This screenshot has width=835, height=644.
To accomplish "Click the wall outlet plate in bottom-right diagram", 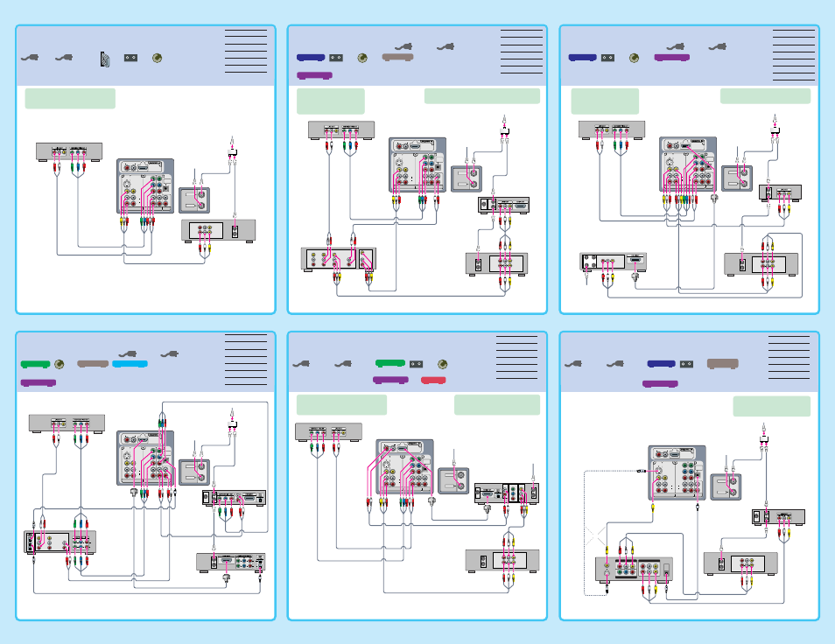I will click(726, 487).
